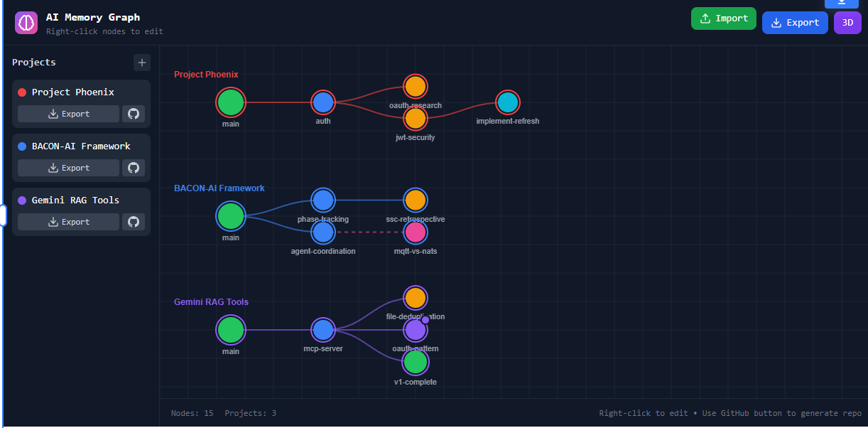Open GitHub button for Gemini RAG Tools
868x428 pixels.
pyautogui.click(x=134, y=222)
